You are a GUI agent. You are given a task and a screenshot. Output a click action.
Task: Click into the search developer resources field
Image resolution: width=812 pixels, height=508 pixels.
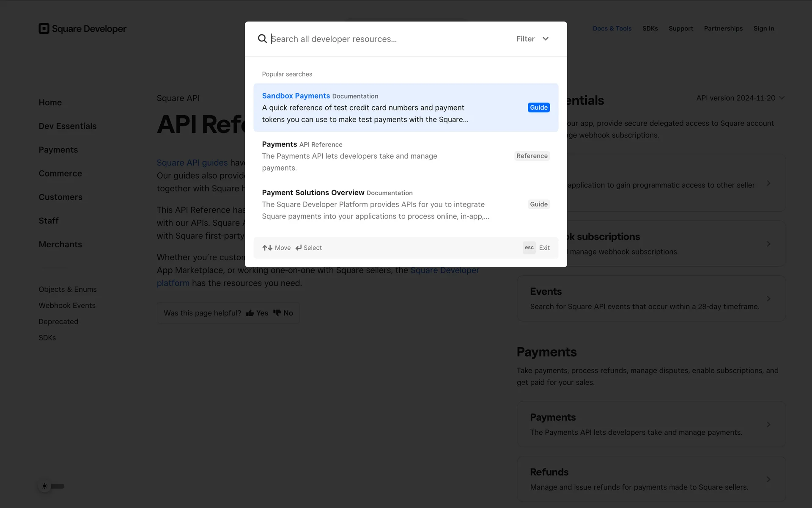click(381, 39)
